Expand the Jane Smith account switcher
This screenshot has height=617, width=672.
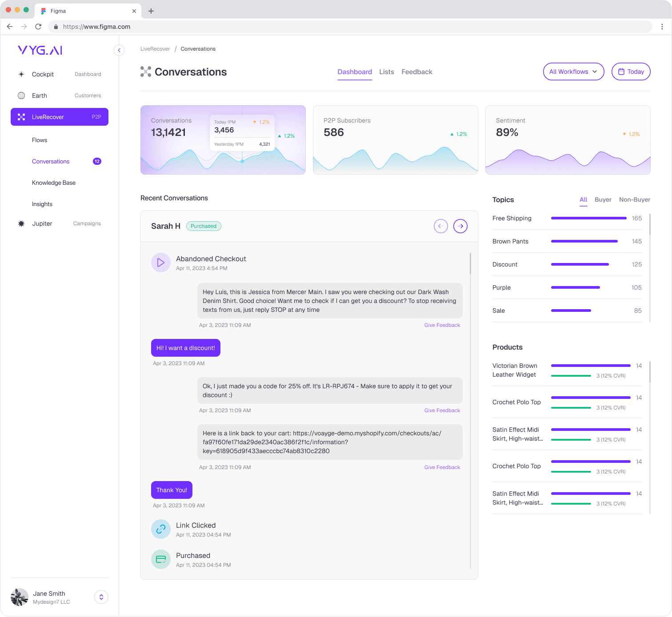(101, 597)
